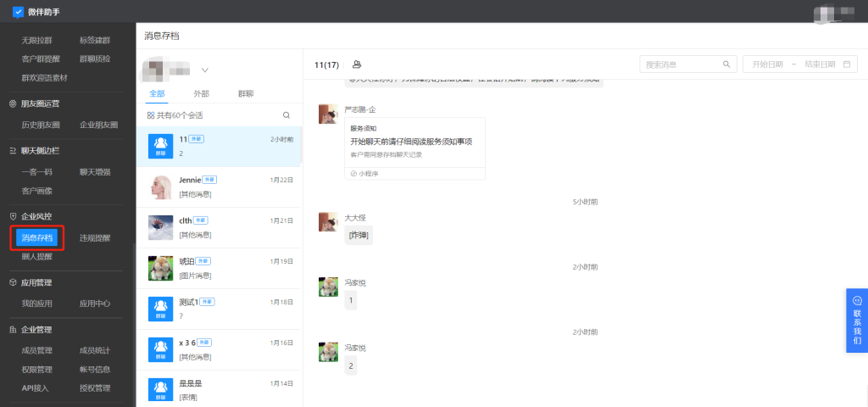Open 我的应用 menu item
The width and height of the screenshot is (868, 407).
pyautogui.click(x=37, y=304)
